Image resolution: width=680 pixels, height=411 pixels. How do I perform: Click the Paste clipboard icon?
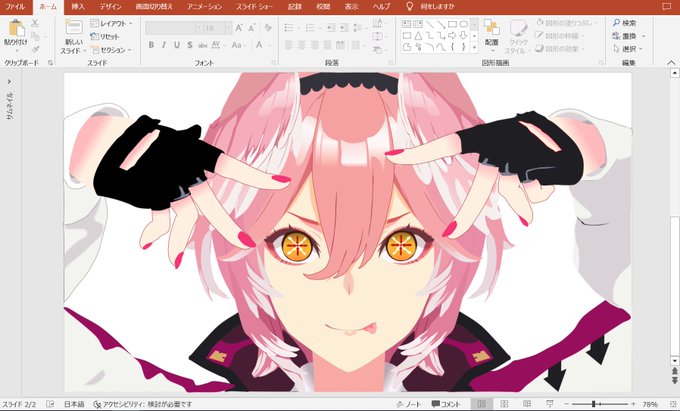[16, 28]
